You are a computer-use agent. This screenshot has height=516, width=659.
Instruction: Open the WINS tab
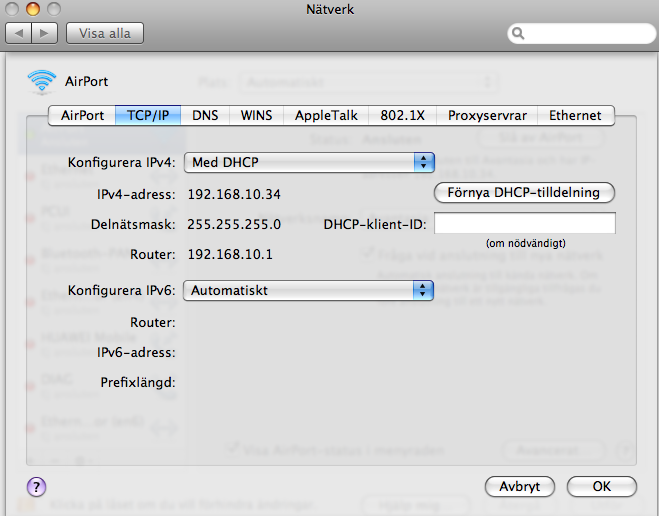(256, 116)
